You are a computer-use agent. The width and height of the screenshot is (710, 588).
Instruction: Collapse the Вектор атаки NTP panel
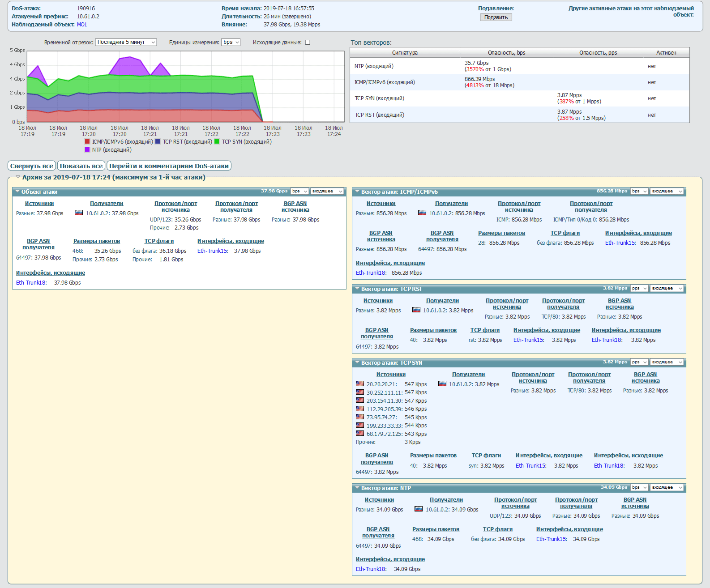(357, 488)
